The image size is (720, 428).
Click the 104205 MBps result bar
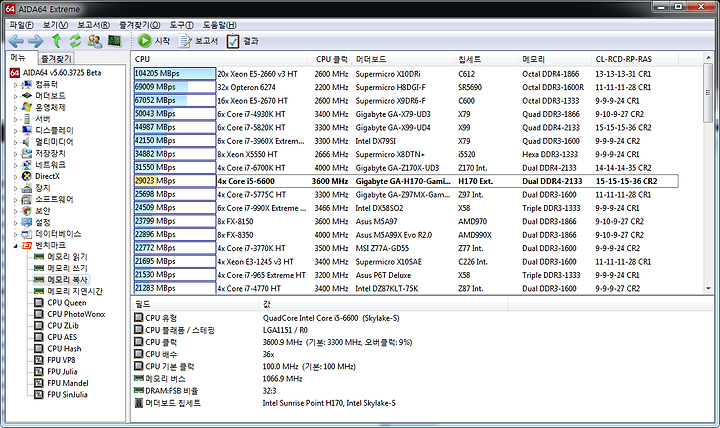[174, 73]
